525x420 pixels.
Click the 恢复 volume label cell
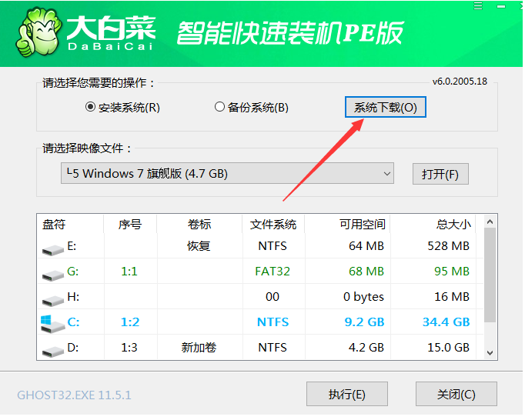point(199,246)
